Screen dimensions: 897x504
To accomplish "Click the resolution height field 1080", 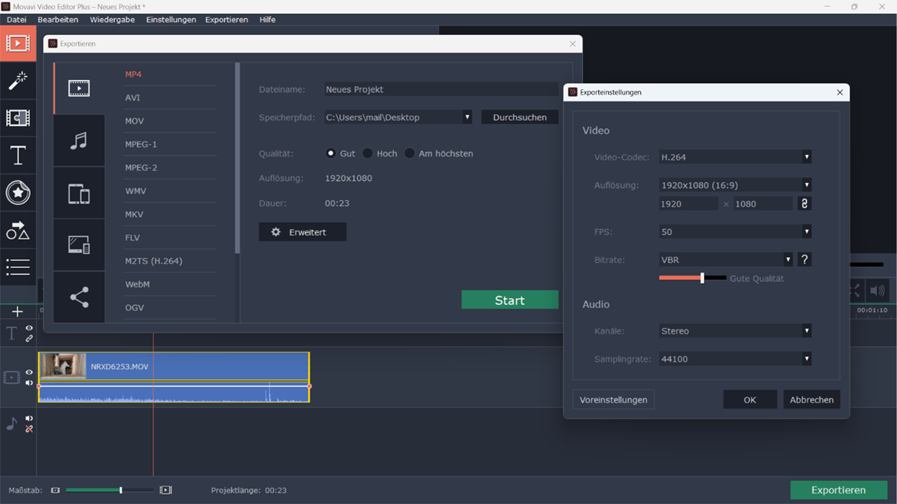I will (764, 204).
